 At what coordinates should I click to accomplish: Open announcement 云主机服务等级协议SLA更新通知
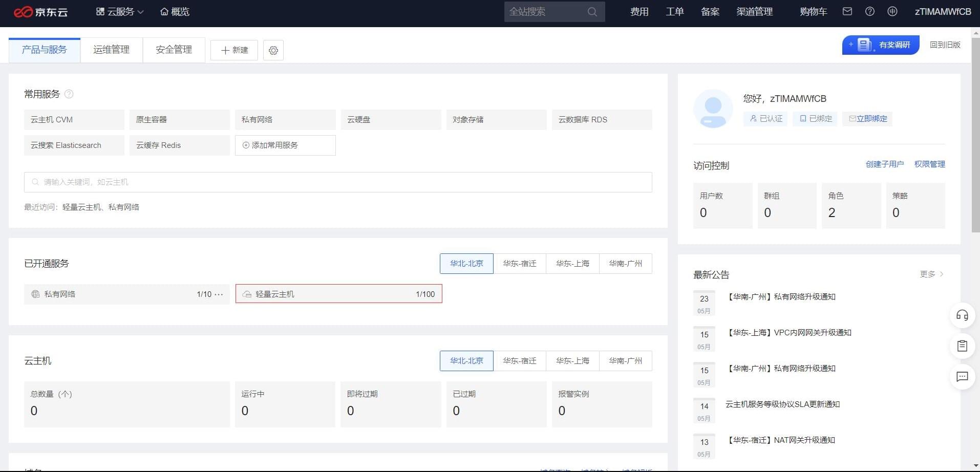[x=782, y=404]
